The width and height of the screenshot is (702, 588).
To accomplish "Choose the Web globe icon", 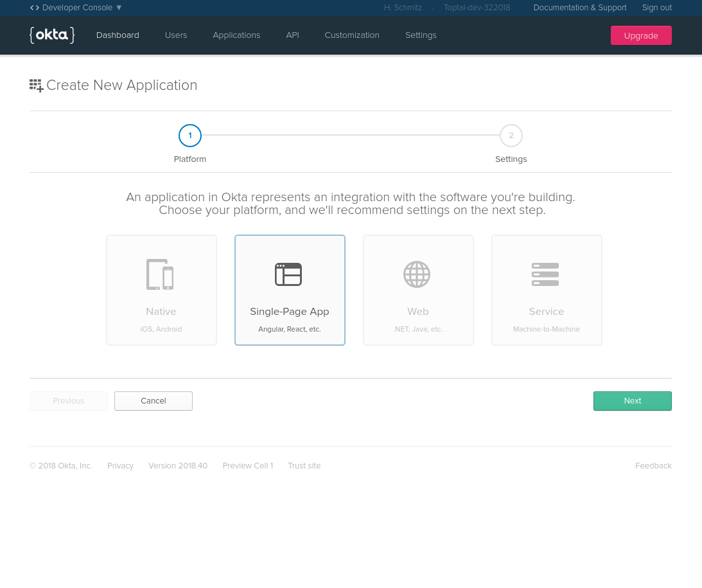I will point(417,274).
